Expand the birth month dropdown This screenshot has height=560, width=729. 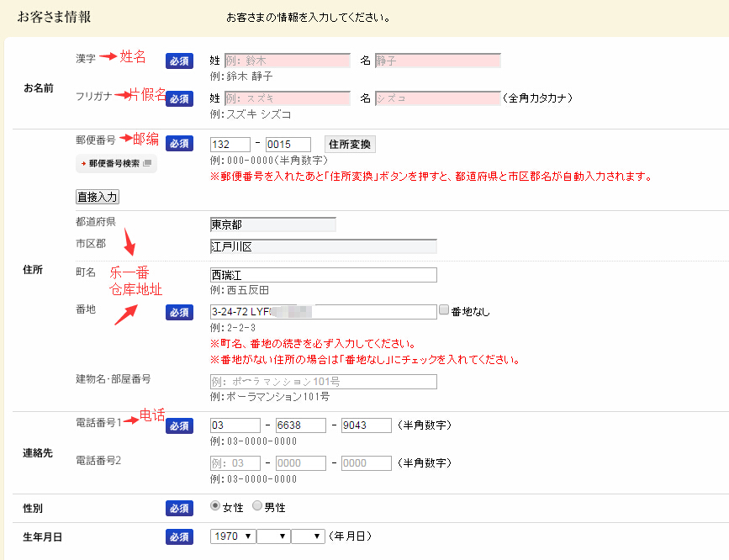click(273, 536)
